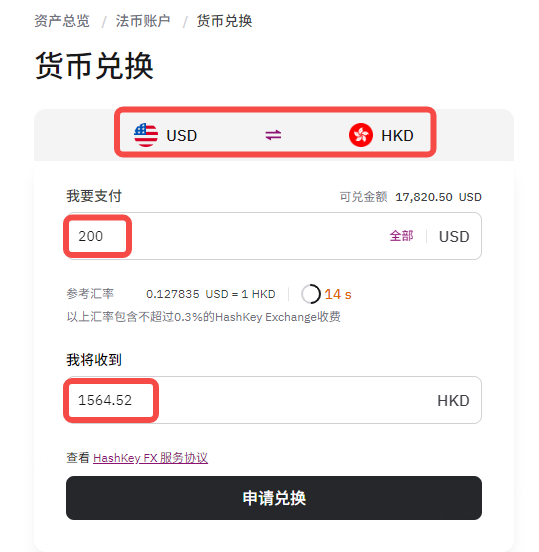The width and height of the screenshot is (539, 552).
Task: Click the 货币兑换 breadcrumb item
Action: pos(225,21)
